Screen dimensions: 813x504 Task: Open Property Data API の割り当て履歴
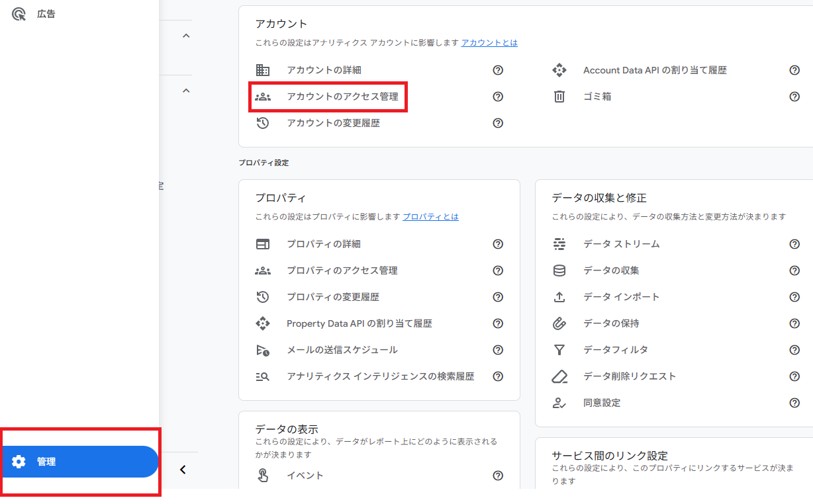[x=359, y=323]
